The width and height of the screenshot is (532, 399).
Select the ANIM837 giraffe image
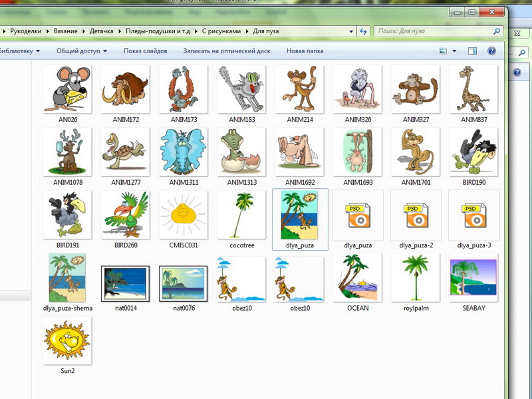coord(473,89)
